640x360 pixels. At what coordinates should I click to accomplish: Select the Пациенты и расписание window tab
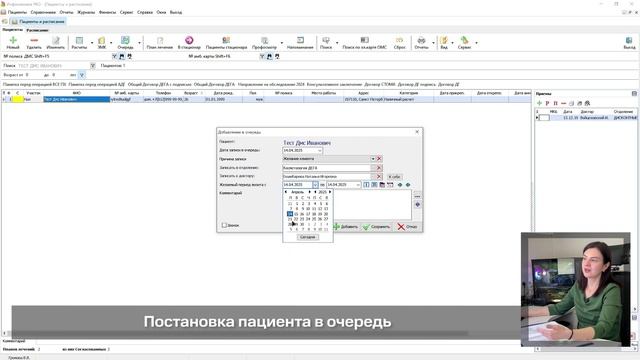click(38, 22)
